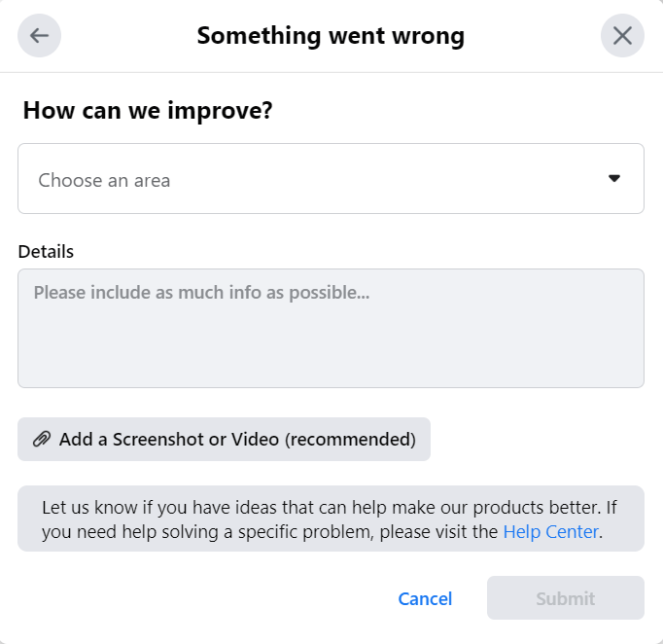This screenshot has width=663, height=644.
Task: Cancel the feedback form
Action: point(425,598)
